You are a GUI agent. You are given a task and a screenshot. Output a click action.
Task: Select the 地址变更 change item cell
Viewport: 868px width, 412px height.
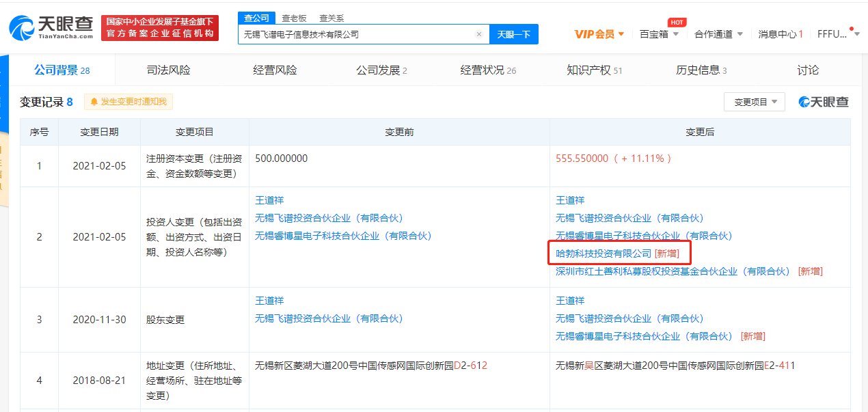click(194, 381)
